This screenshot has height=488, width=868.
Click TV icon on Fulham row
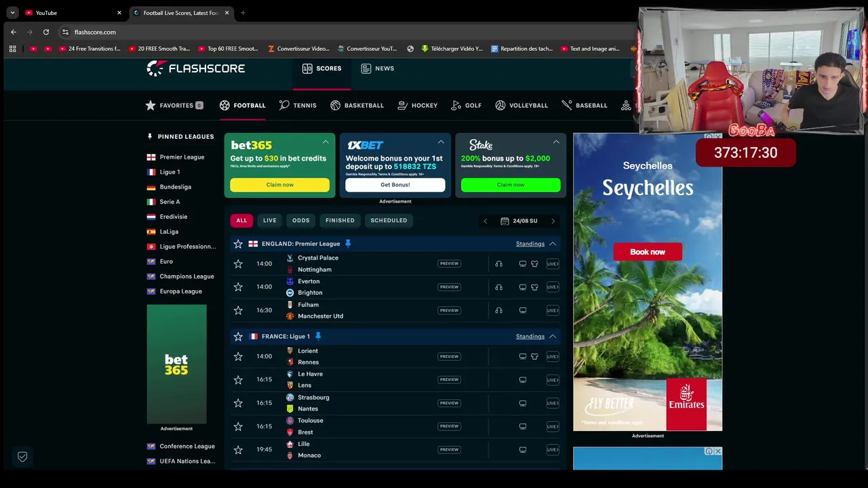point(523,310)
